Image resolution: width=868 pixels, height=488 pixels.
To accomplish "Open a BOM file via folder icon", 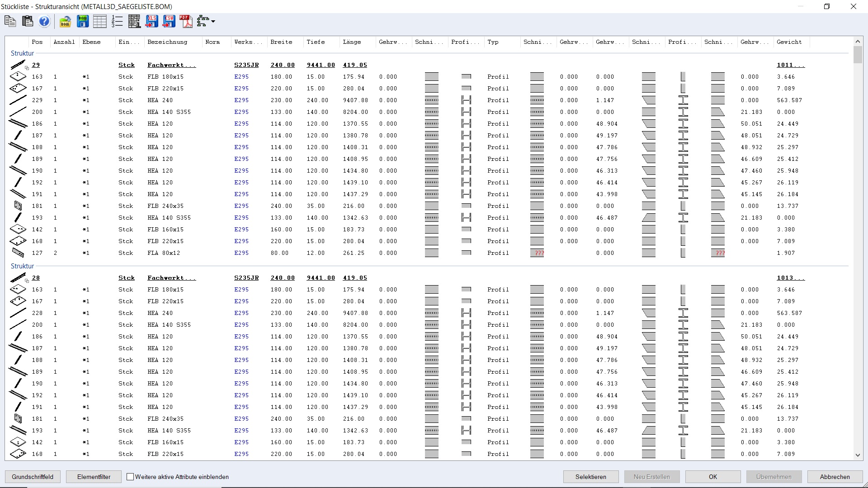I will (65, 21).
